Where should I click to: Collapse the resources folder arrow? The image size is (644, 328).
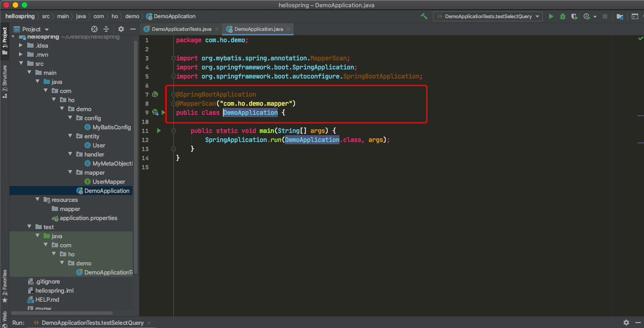(37, 200)
